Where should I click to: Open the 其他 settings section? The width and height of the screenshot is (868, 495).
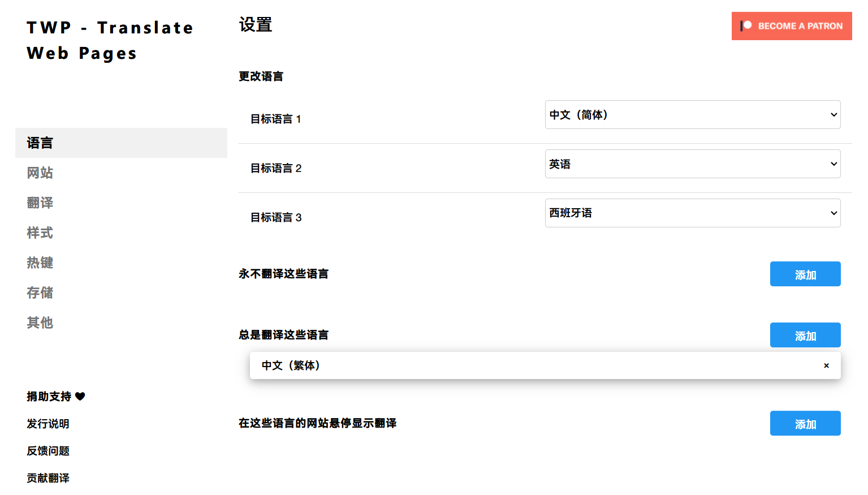(x=40, y=322)
